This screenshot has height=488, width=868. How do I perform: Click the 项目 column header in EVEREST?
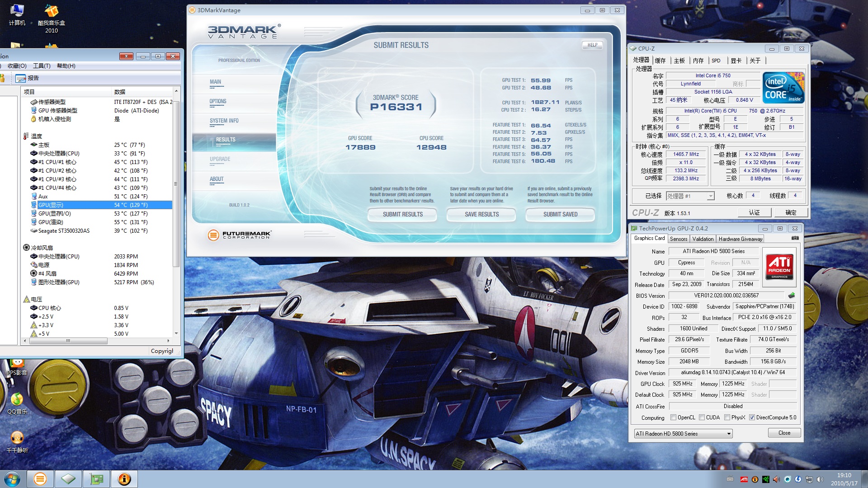point(66,92)
